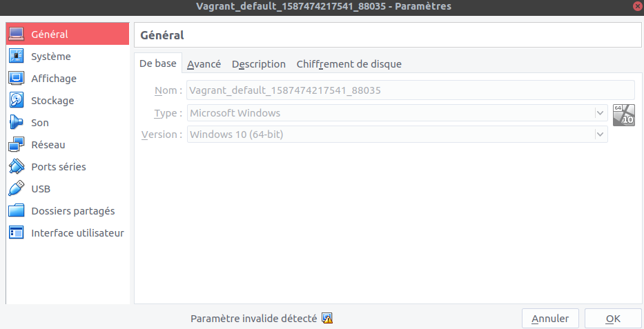Open Interface utilisateur settings icon
The image size is (644, 329).
[17, 233]
